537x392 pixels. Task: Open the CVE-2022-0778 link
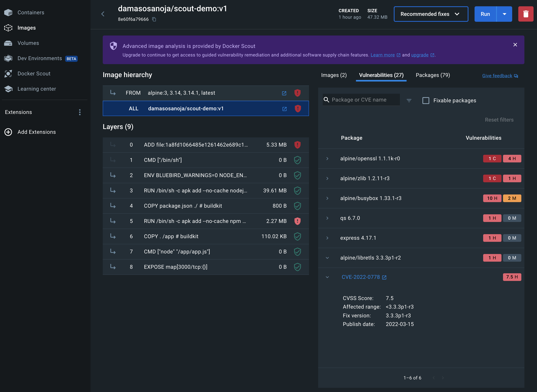[x=360, y=277]
